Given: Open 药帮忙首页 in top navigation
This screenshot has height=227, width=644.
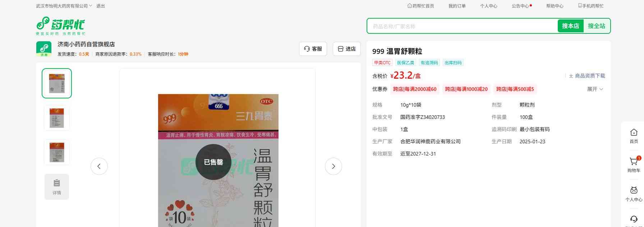Looking at the screenshot, I should tap(420, 6).
